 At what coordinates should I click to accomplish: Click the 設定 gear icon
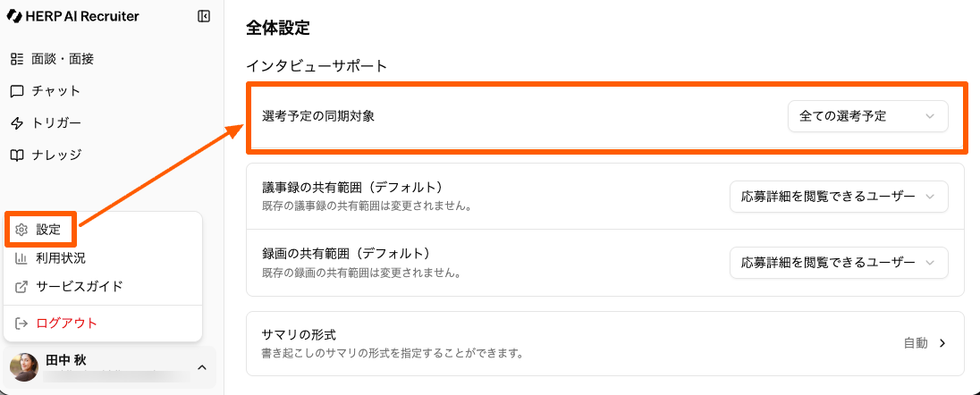click(x=22, y=230)
